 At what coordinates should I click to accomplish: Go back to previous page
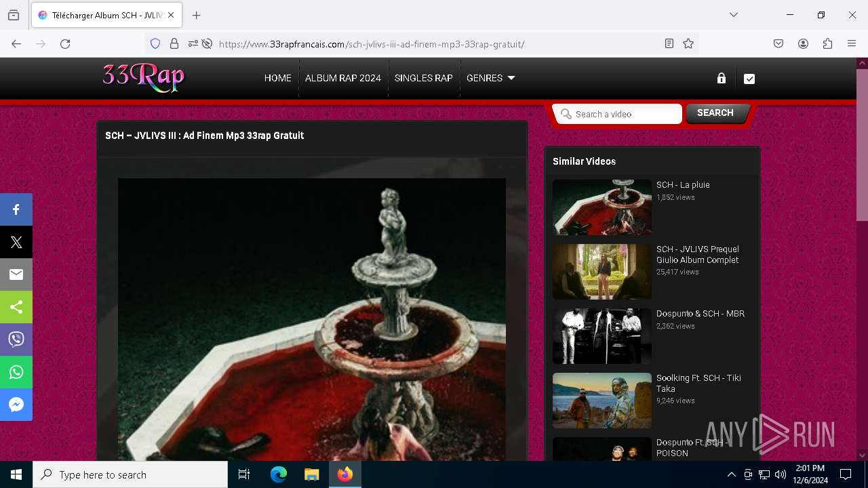16,44
